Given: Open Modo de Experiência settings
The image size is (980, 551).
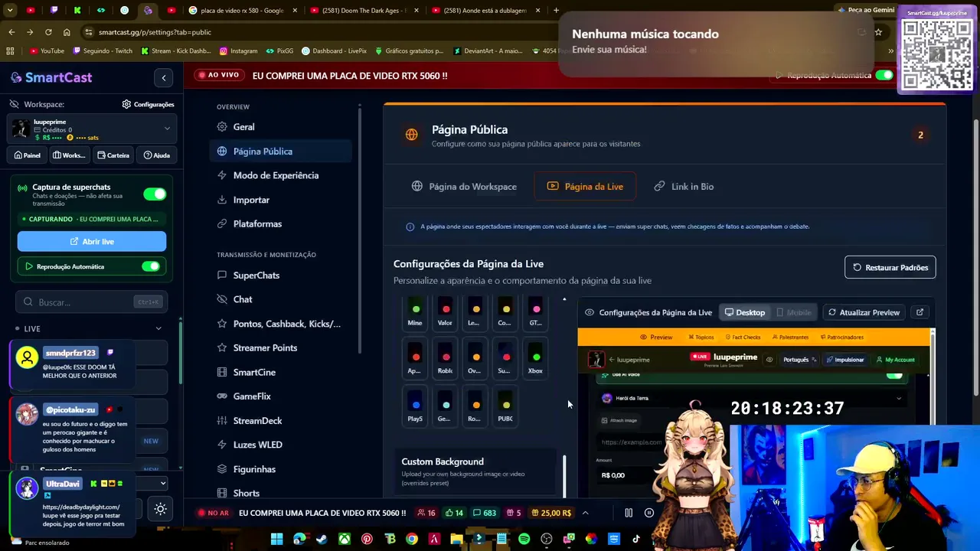Looking at the screenshot, I should coord(280,175).
